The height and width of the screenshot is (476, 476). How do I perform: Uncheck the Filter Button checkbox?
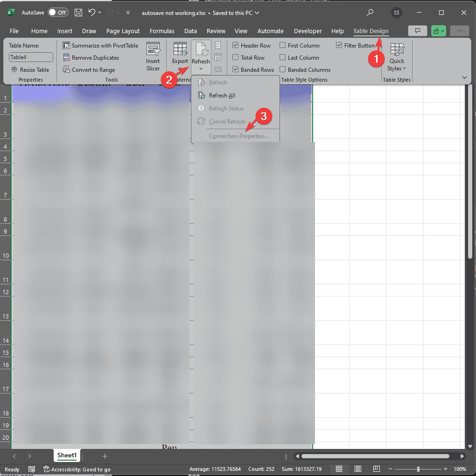[339, 45]
